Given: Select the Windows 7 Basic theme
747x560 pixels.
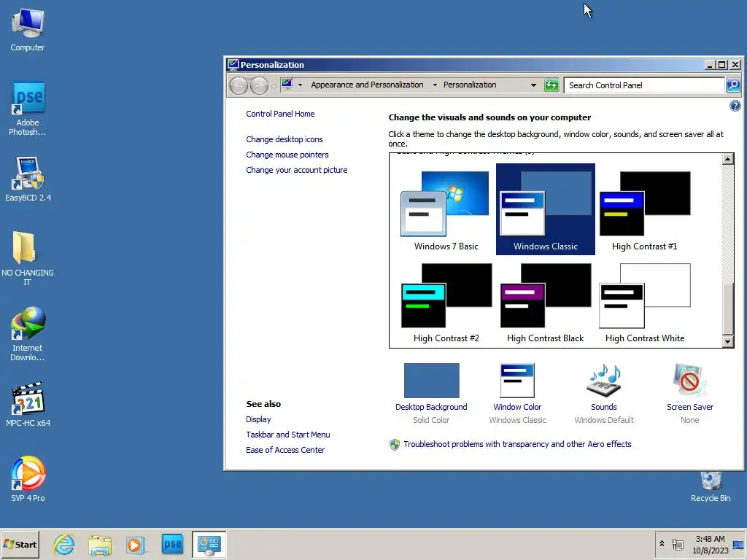Looking at the screenshot, I should (446, 209).
